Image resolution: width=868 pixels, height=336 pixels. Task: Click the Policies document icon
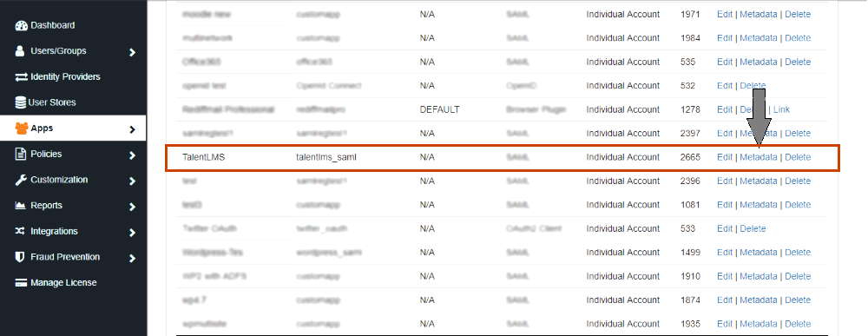[x=21, y=154]
